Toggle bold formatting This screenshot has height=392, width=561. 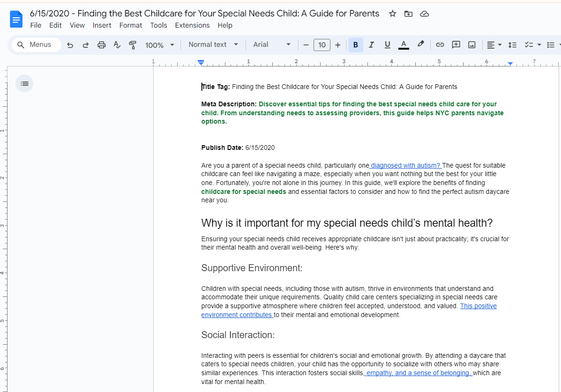(356, 44)
